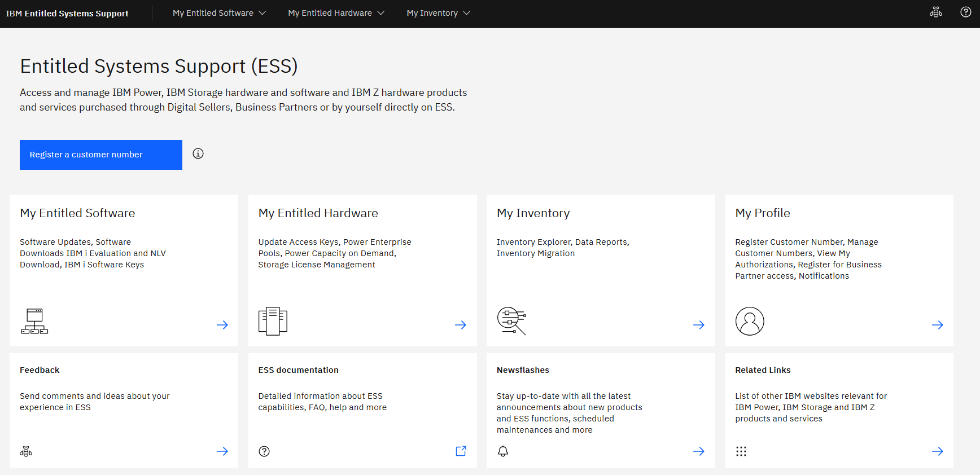
Task: Open ESS documentation external link icon
Action: tap(461, 451)
